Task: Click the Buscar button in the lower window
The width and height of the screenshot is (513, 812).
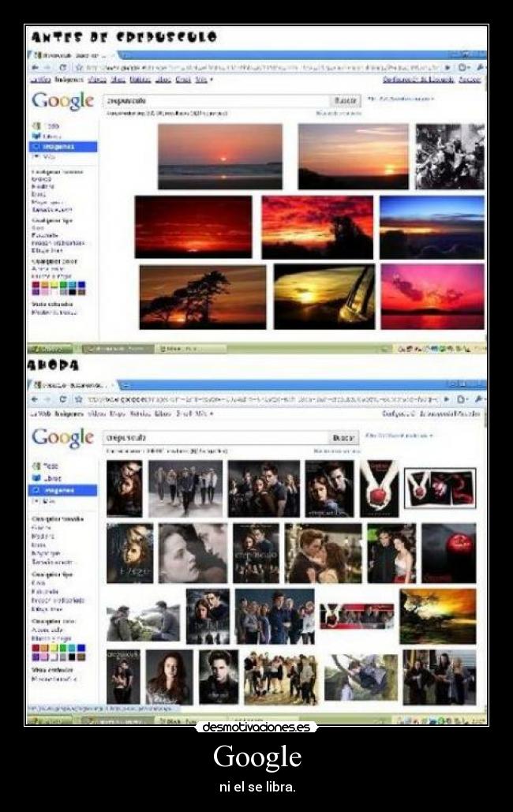Action: [x=344, y=438]
